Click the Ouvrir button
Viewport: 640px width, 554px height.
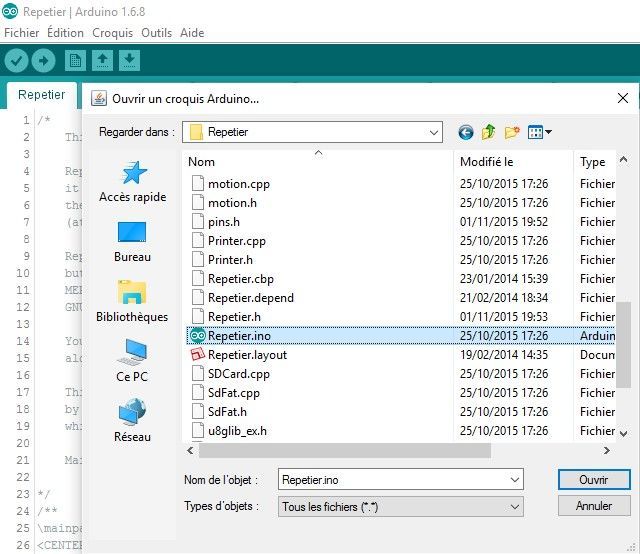594,479
